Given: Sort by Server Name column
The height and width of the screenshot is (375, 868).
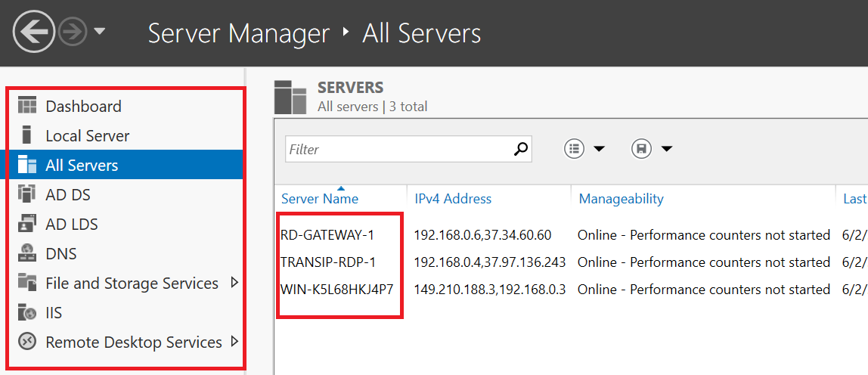Looking at the screenshot, I should point(319,198).
